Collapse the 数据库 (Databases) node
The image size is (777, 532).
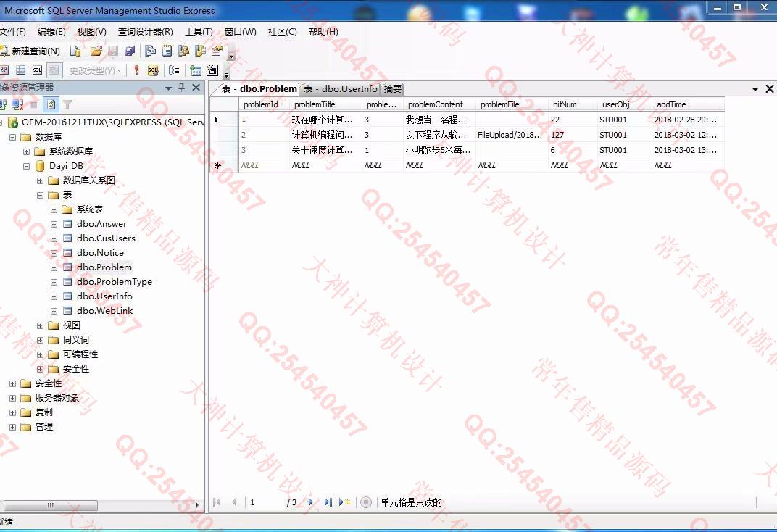[13, 137]
